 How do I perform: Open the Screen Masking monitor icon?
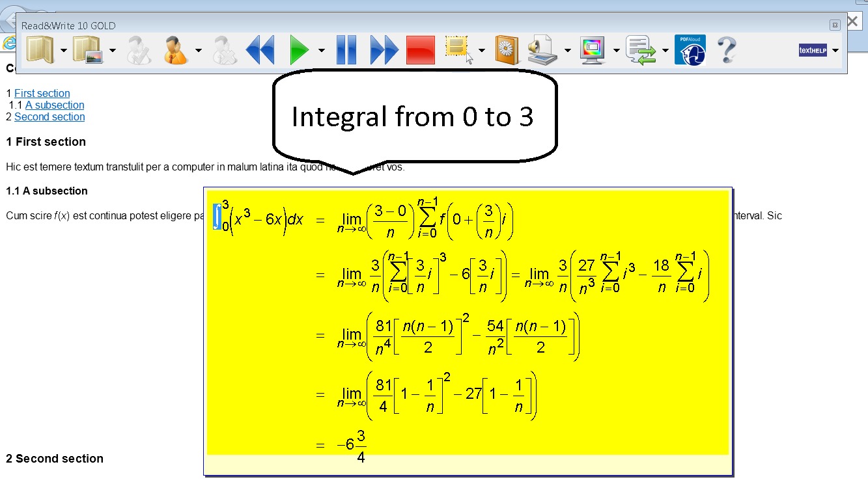tap(593, 50)
